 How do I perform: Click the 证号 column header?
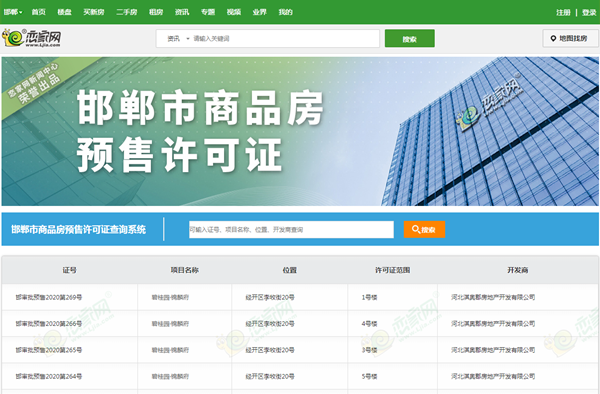point(69,270)
